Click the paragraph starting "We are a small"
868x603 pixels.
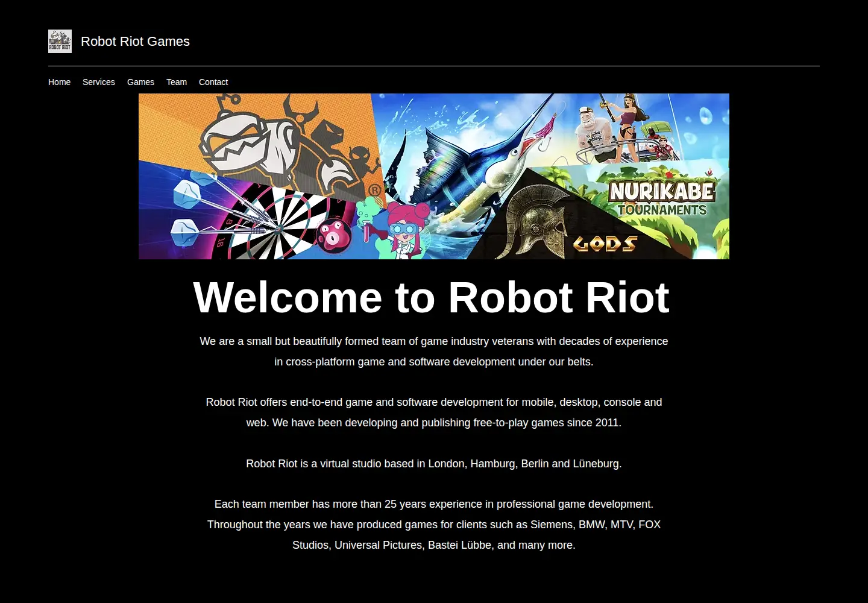click(x=434, y=352)
